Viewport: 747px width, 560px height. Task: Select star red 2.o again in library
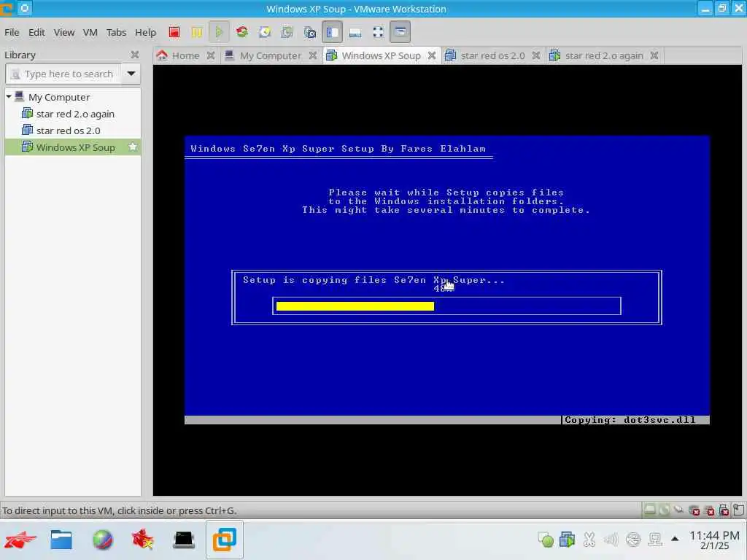coord(75,114)
